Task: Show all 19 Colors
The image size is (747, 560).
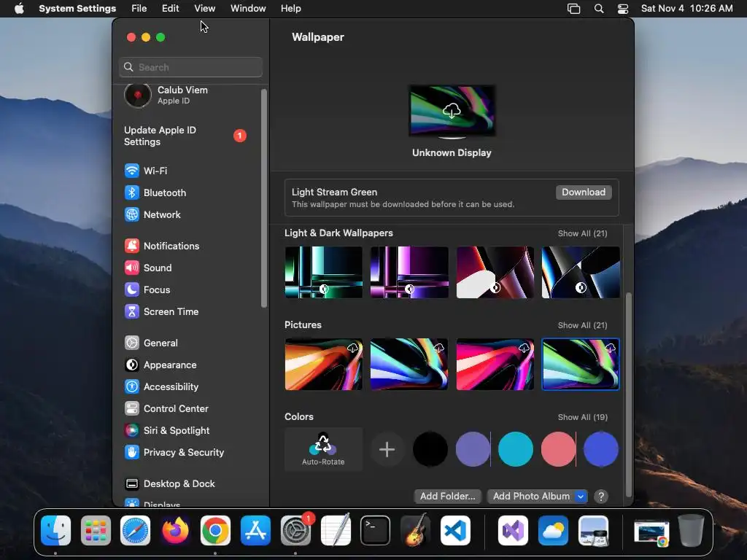Action: click(583, 417)
